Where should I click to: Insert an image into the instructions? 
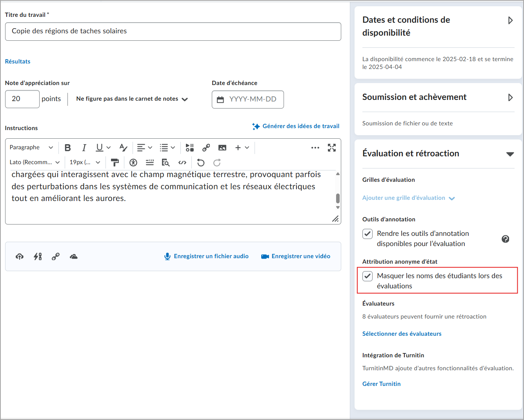222,147
